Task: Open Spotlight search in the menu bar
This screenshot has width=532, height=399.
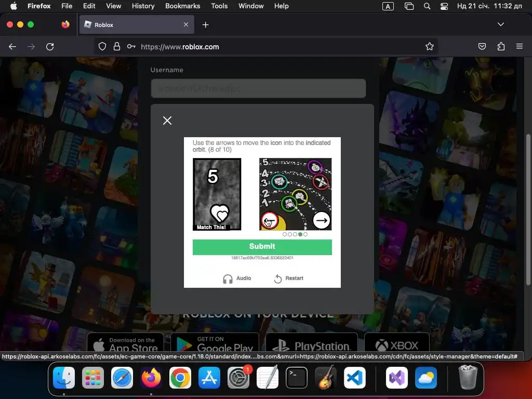Action: click(427, 6)
